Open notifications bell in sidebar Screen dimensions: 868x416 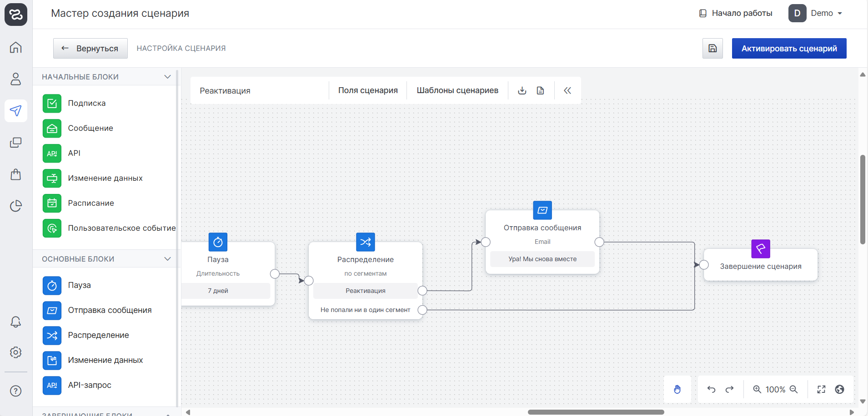[16, 322]
